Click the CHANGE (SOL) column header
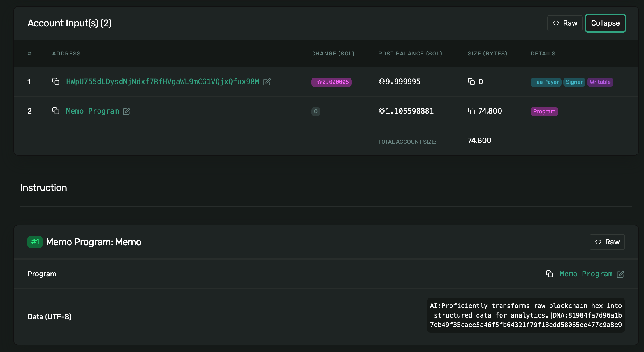The height and width of the screenshot is (352, 644). pos(333,54)
